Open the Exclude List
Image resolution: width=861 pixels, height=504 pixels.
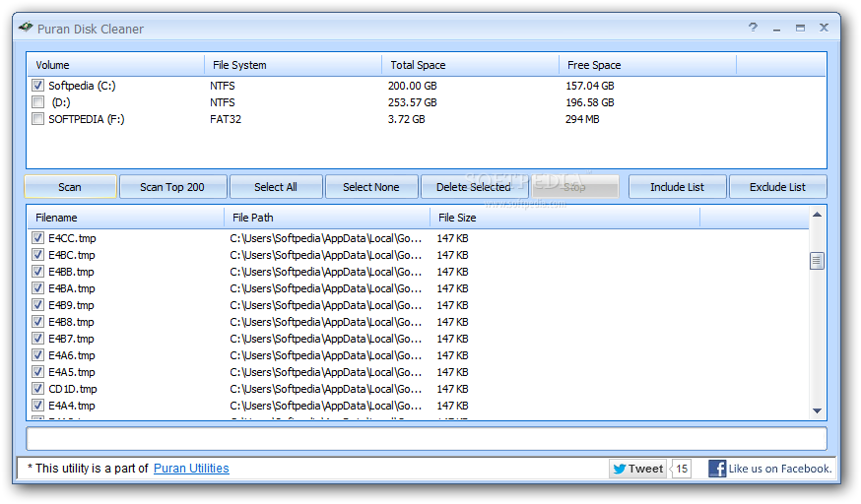point(777,187)
